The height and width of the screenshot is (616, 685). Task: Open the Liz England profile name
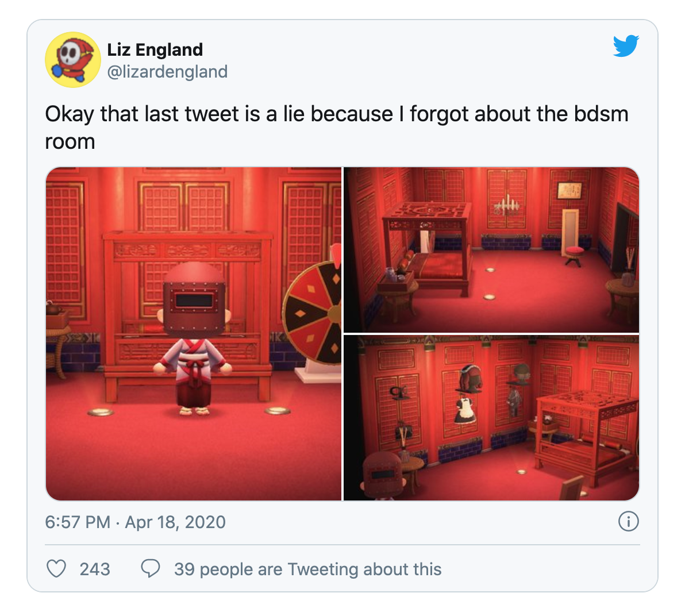click(x=155, y=50)
